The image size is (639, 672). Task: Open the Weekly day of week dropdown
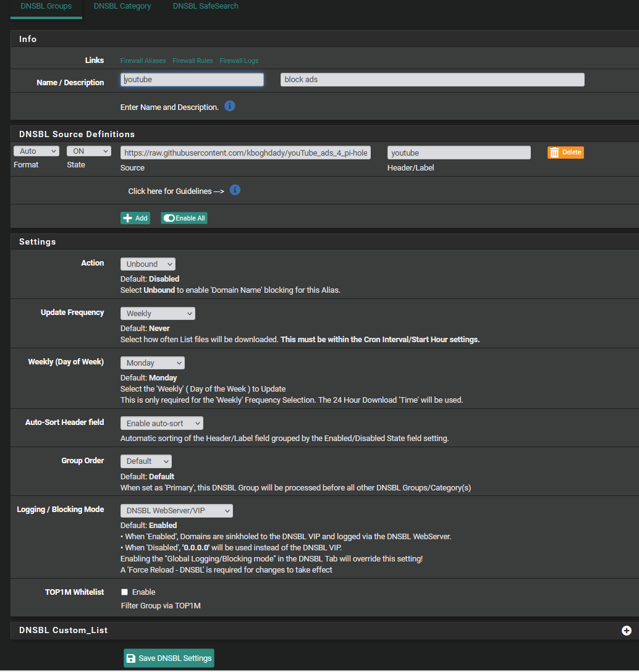[152, 363]
